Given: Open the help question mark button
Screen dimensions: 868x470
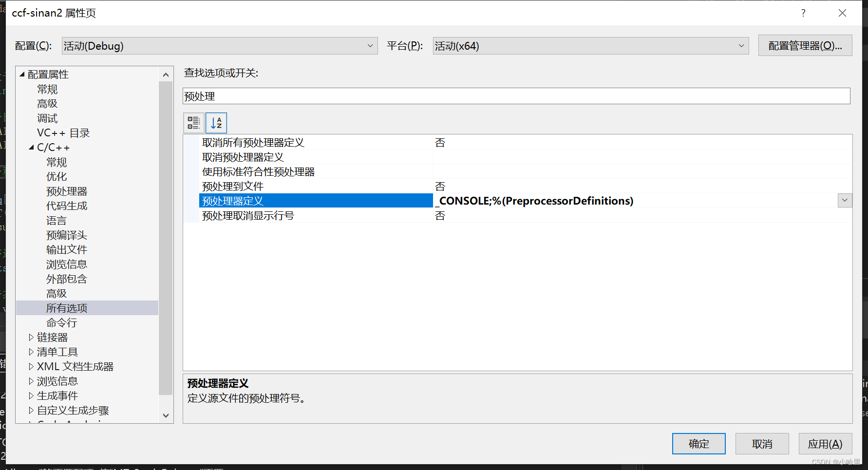Looking at the screenshot, I should (x=803, y=13).
